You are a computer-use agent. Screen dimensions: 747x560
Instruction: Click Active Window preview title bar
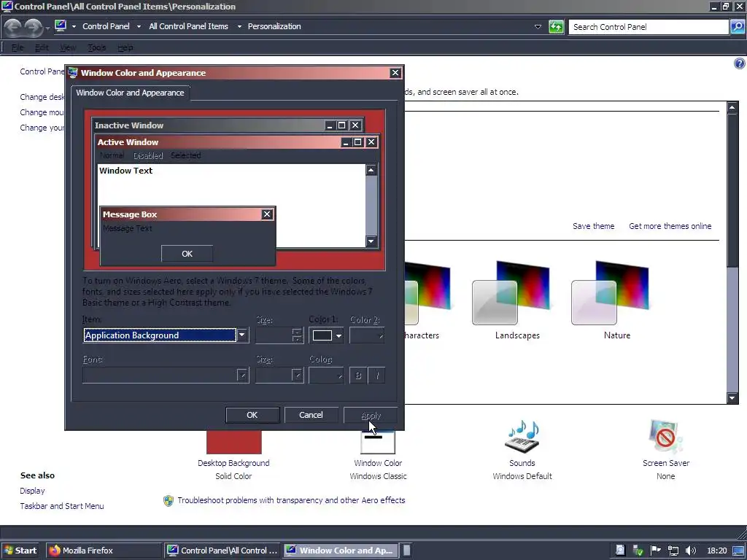click(x=237, y=142)
